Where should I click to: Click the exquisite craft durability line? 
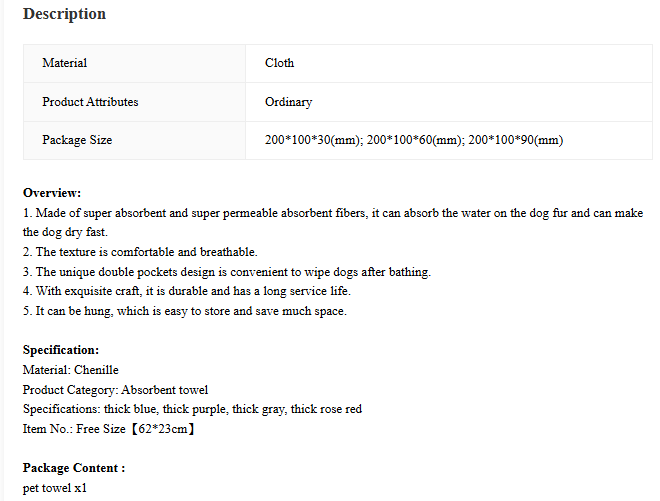pos(186,291)
